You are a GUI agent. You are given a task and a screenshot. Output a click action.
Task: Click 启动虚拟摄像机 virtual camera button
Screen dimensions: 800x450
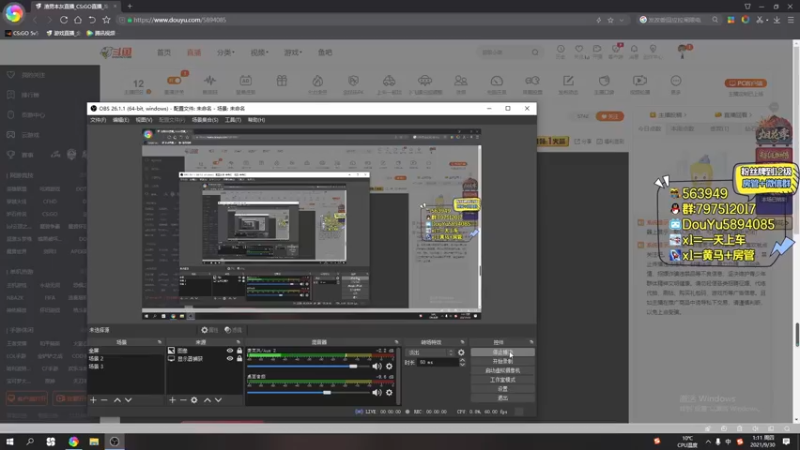(x=503, y=370)
